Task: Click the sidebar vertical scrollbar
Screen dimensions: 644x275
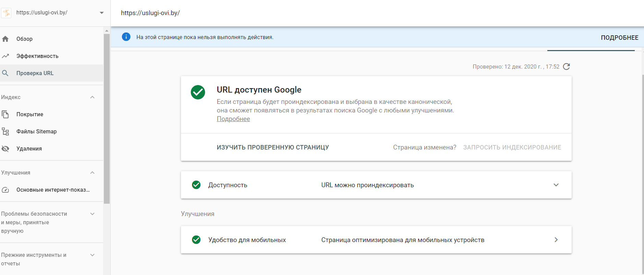Action: tap(107, 119)
